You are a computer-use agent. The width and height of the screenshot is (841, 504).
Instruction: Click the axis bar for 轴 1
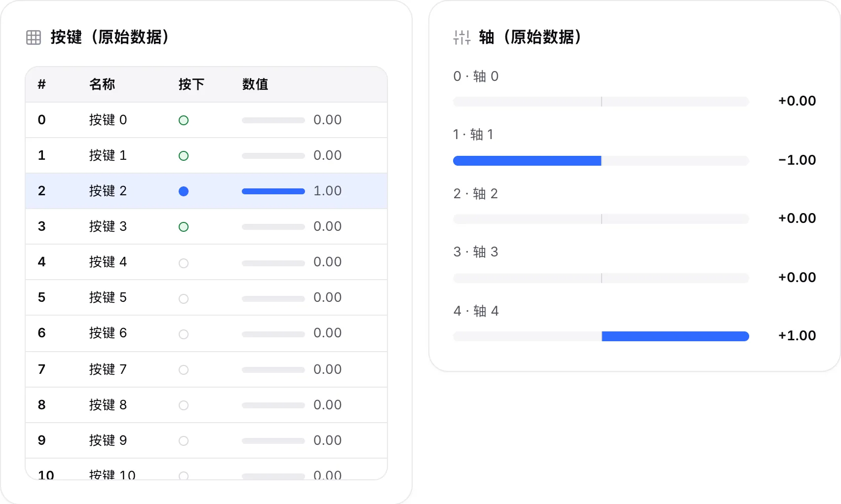click(x=601, y=161)
